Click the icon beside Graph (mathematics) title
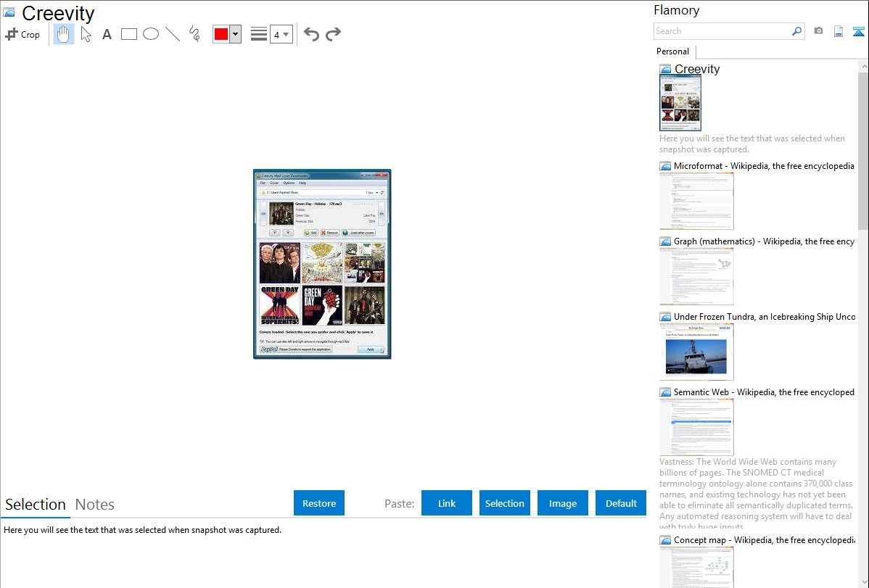869x588 pixels. 665,241
